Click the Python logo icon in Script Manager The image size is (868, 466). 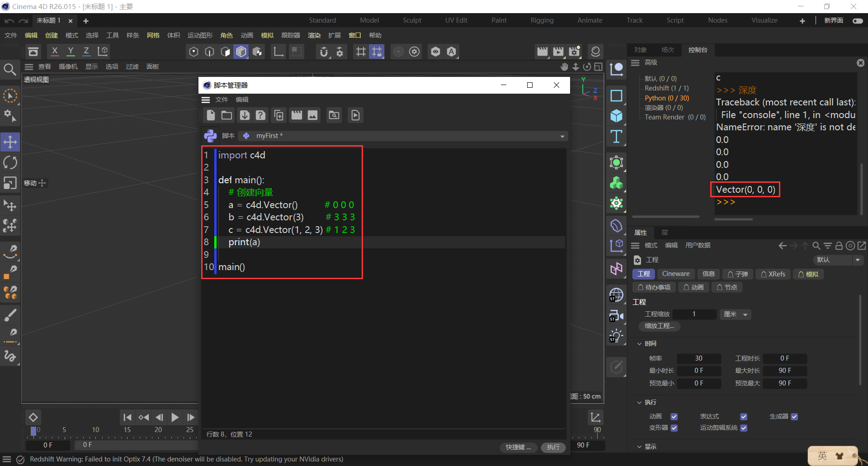pos(210,136)
